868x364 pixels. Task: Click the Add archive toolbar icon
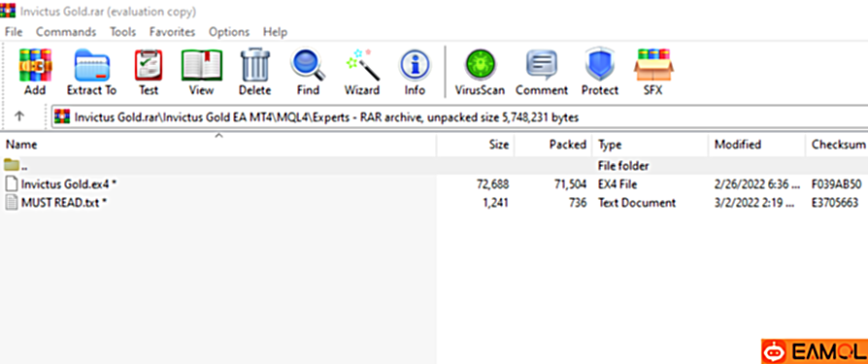coord(35,65)
